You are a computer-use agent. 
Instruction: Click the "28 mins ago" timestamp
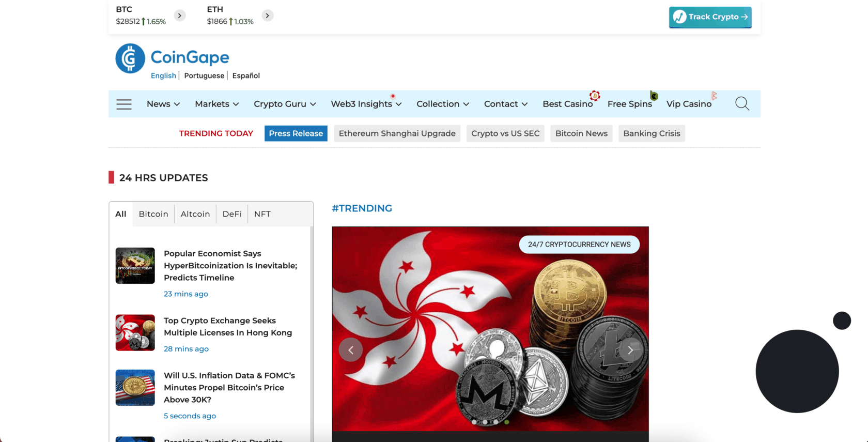click(x=186, y=349)
